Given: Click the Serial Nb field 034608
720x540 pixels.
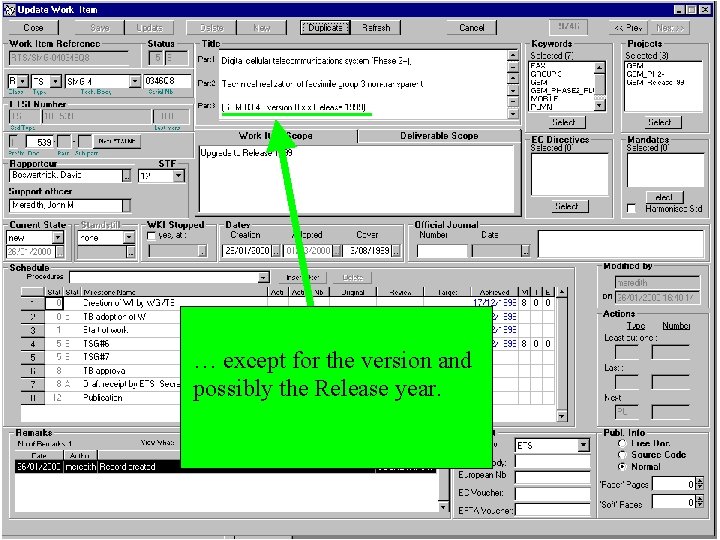Looking at the screenshot, I should click(x=167, y=81).
